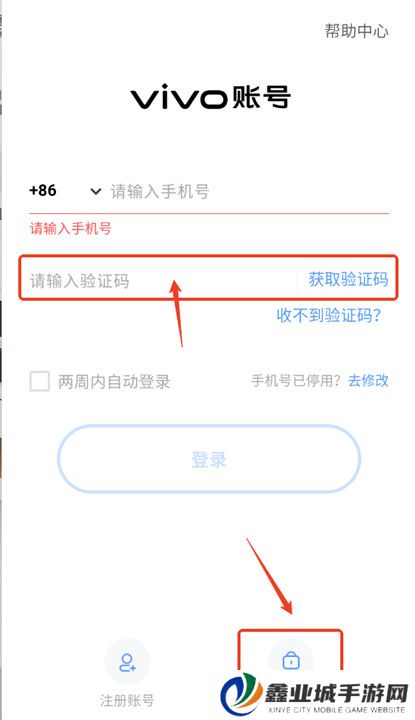Click the 登录 button

(x=209, y=459)
